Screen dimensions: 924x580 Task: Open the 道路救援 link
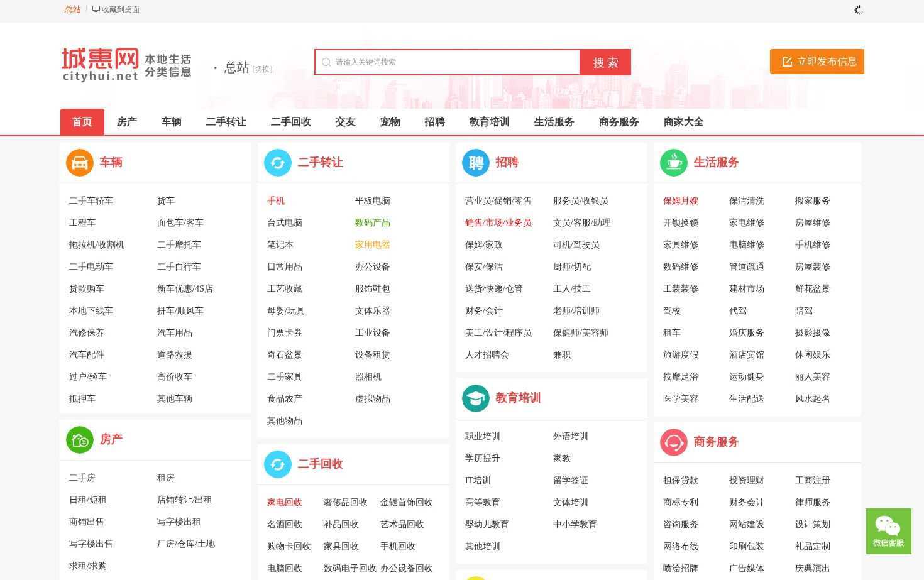tap(175, 355)
